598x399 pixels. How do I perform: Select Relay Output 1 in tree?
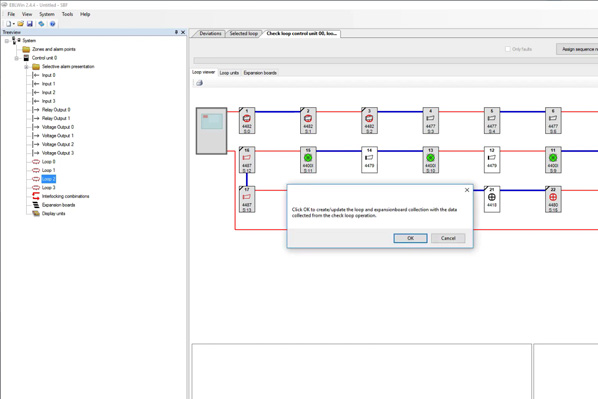click(x=56, y=118)
